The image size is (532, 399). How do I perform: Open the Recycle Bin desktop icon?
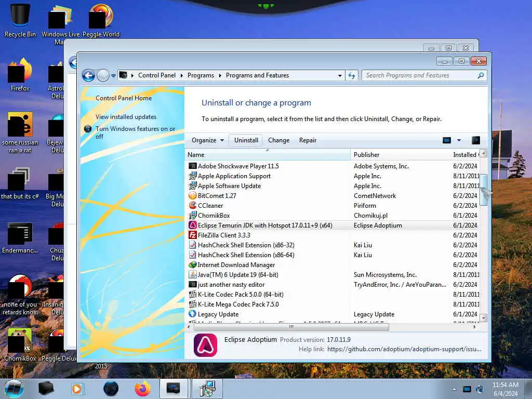point(20,21)
